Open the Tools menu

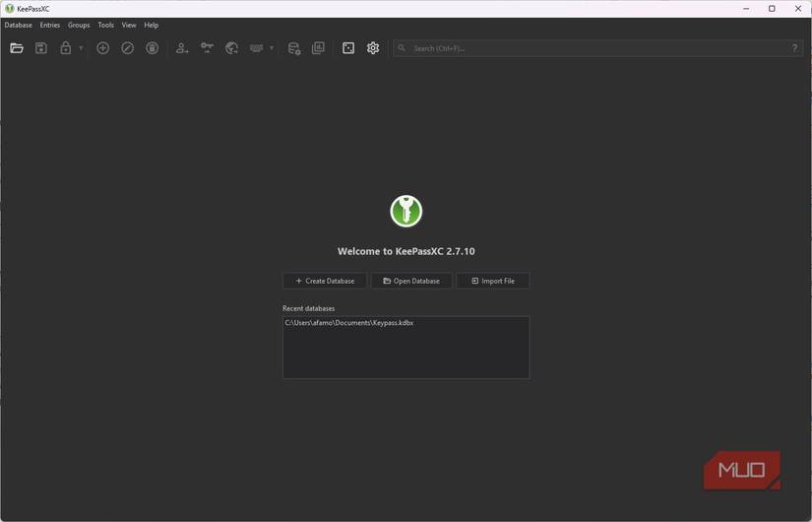pos(105,25)
